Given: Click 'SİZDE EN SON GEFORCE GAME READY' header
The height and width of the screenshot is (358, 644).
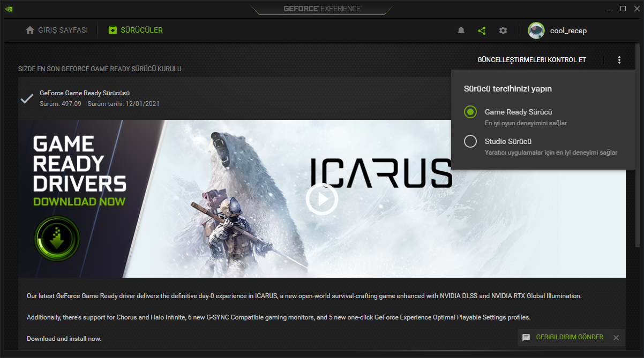Looking at the screenshot, I should (100, 69).
